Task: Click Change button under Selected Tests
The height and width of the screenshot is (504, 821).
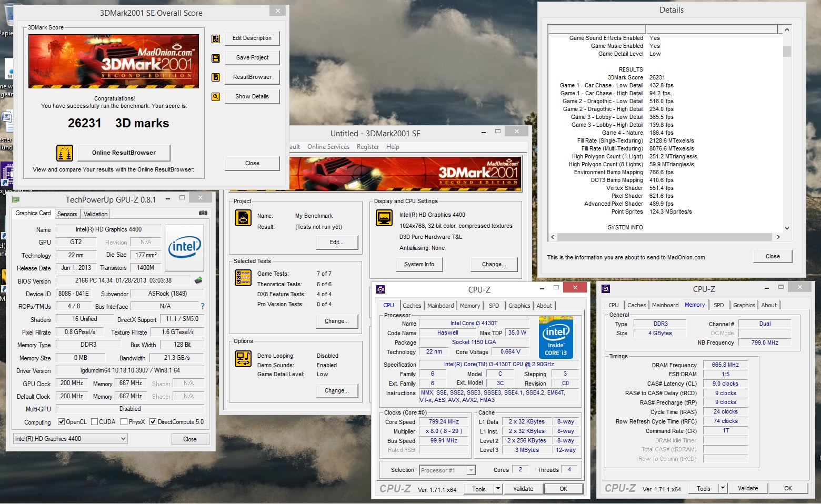Action: (x=337, y=321)
